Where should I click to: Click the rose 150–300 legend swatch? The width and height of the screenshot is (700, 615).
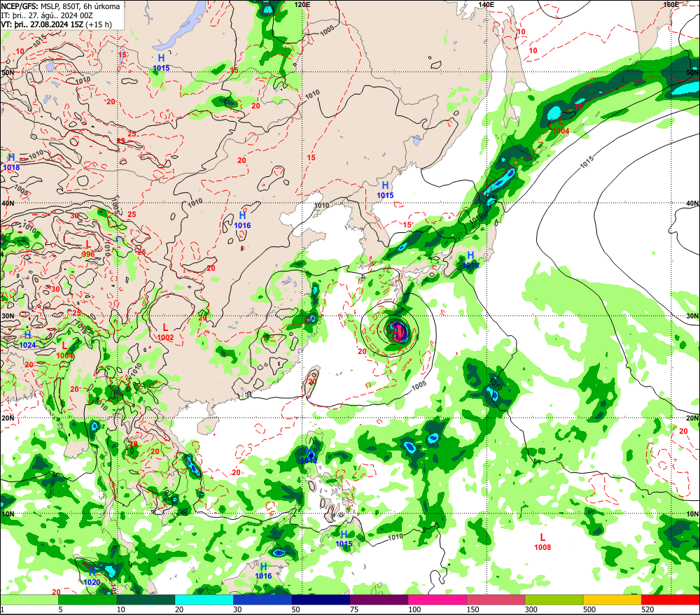coord(496,600)
